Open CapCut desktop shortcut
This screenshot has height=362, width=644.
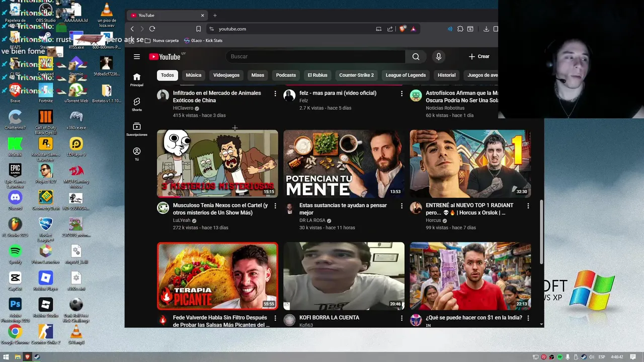15,281
